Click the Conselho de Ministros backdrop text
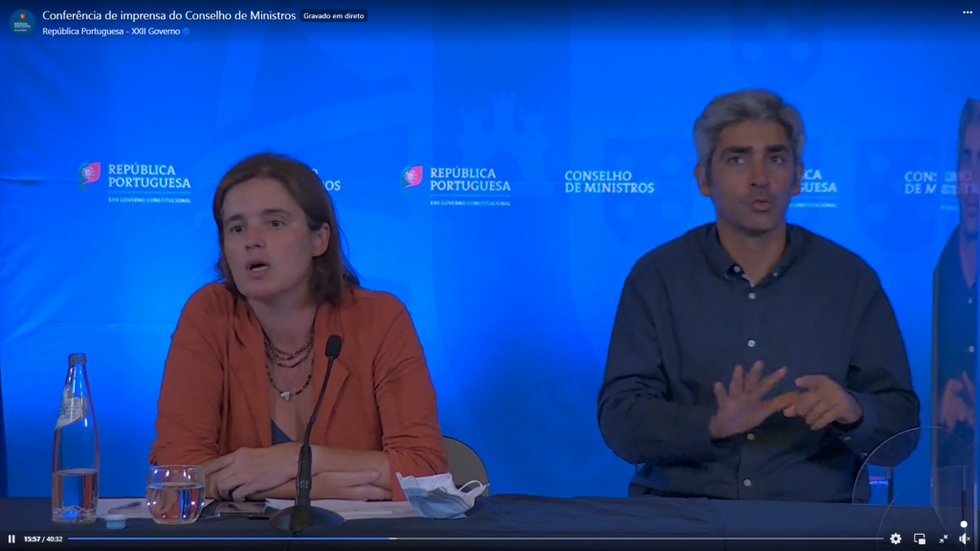 tap(609, 182)
